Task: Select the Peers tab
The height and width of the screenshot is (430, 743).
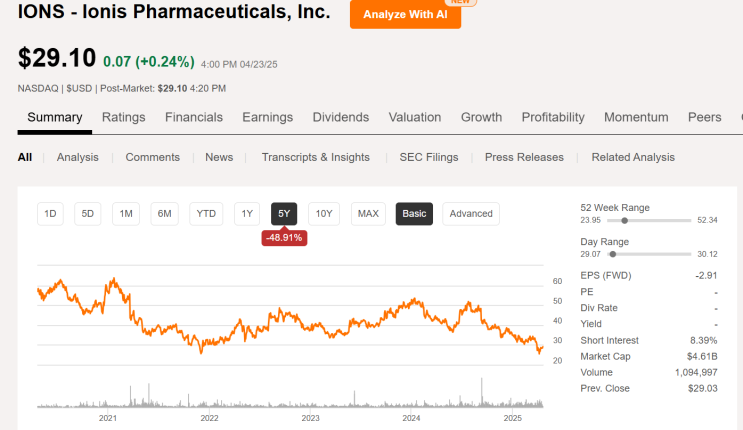Action: tap(704, 117)
